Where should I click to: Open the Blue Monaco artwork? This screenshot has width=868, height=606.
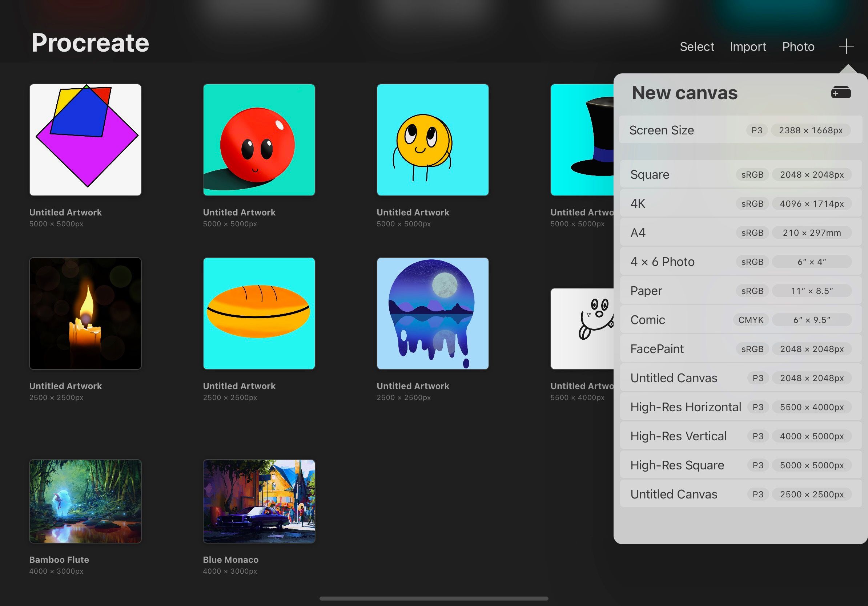[x=258, y=501]
